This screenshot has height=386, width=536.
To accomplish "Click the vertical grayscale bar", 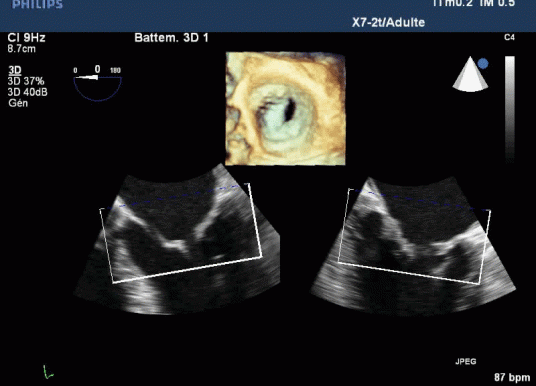I will [x=510, y=109].
